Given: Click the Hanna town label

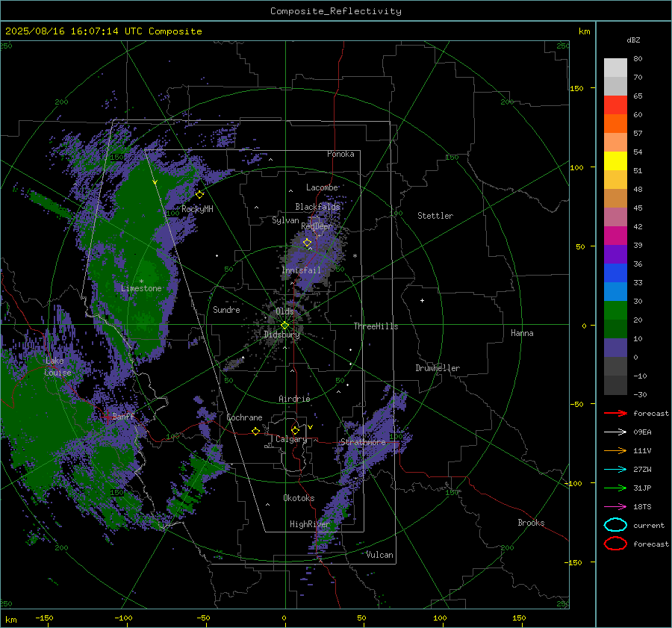Looking at the screenshot, I should (522, 333).
